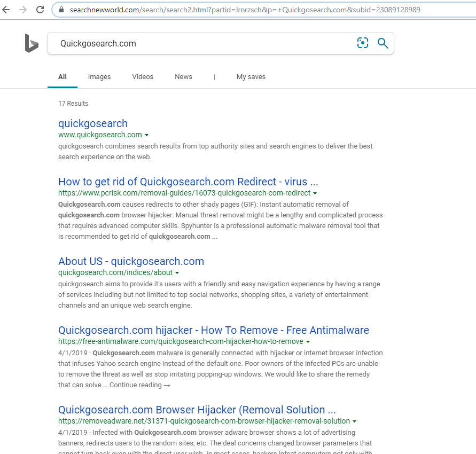Switch to the Images tab
476x454 pixels.
tap(99, 77)
